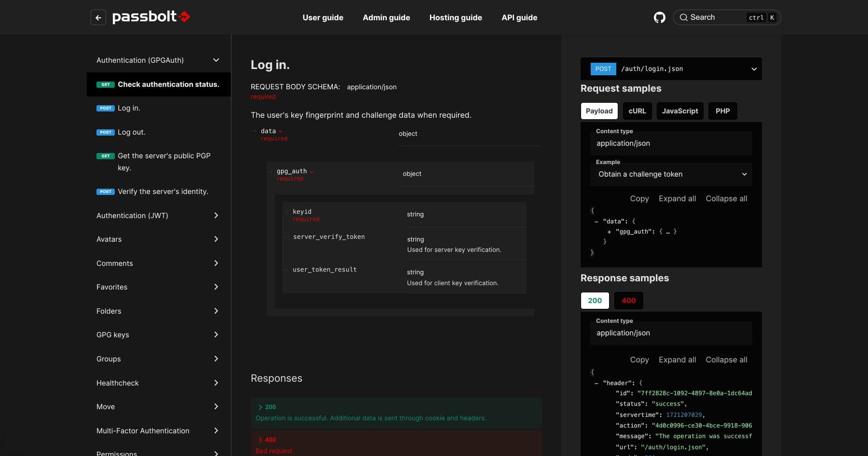
Task: Click the GET badge for server's public PGP key
Action: pos(106,156)
